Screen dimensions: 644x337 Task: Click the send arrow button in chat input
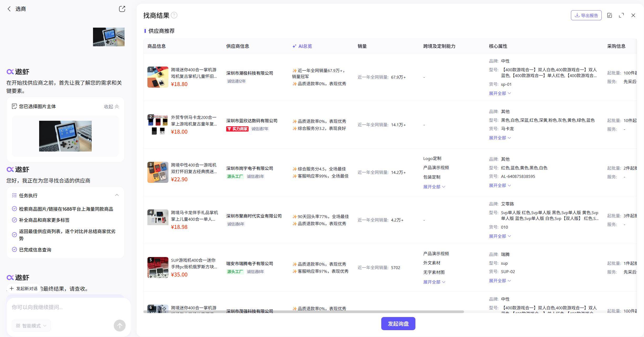[120, 326]
